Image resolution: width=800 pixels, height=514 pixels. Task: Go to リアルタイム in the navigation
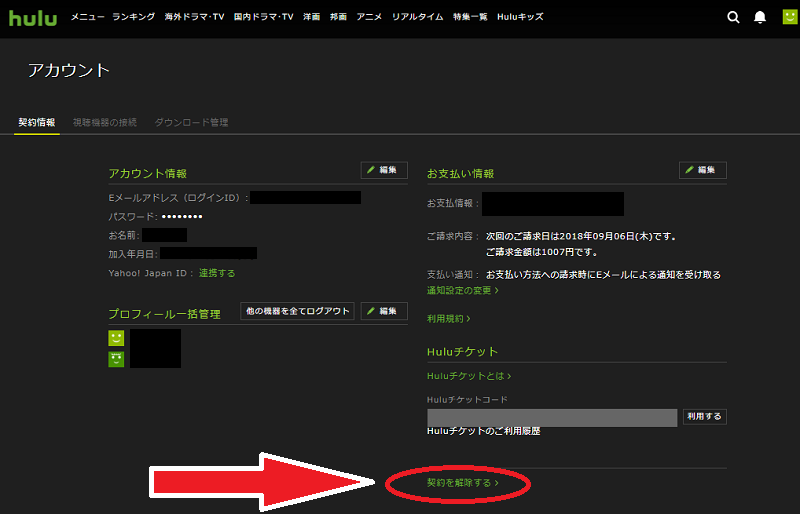coord(417,17)
